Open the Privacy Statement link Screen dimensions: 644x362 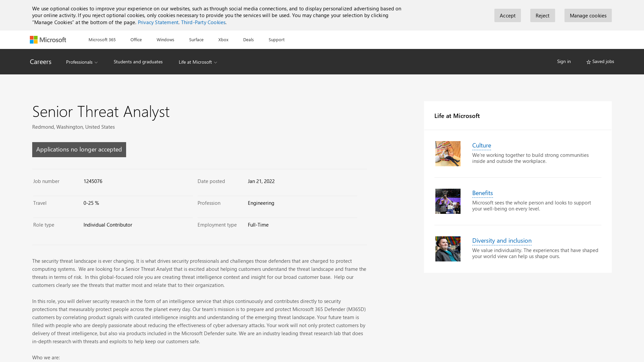pos(158,22)
